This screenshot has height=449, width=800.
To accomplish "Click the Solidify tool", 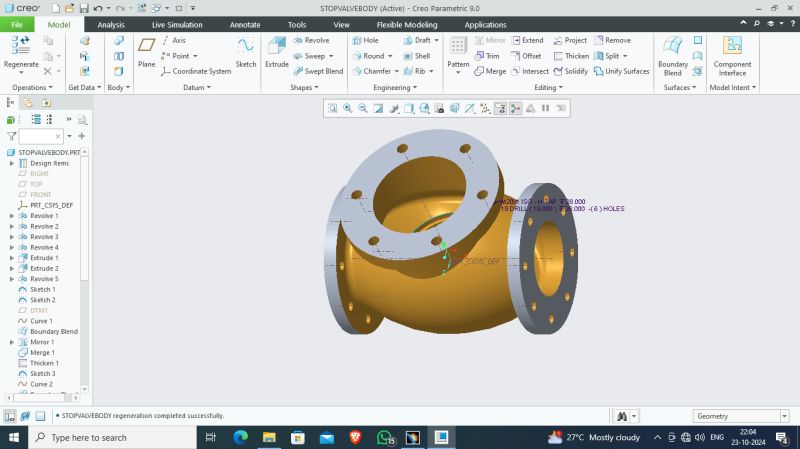I will [x=571, y=71].
